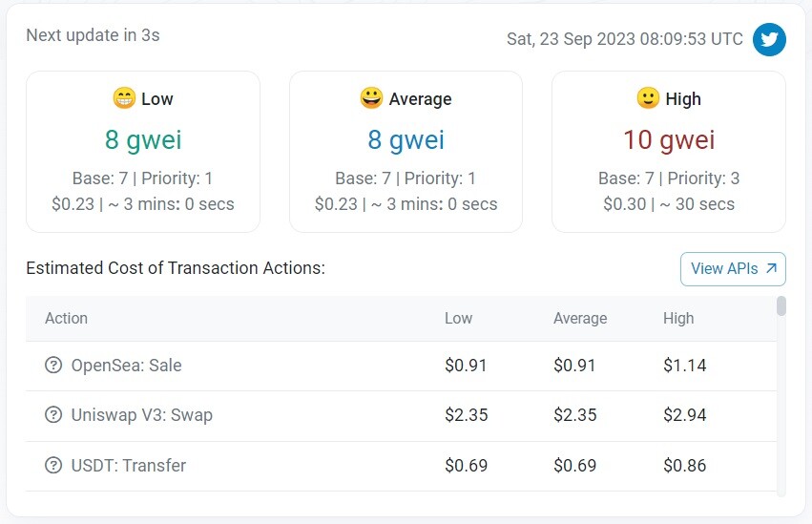This screenshot has width=812, height=524.
Task: Select the Average 8 gwei value
Action: (x=406, y=139)
